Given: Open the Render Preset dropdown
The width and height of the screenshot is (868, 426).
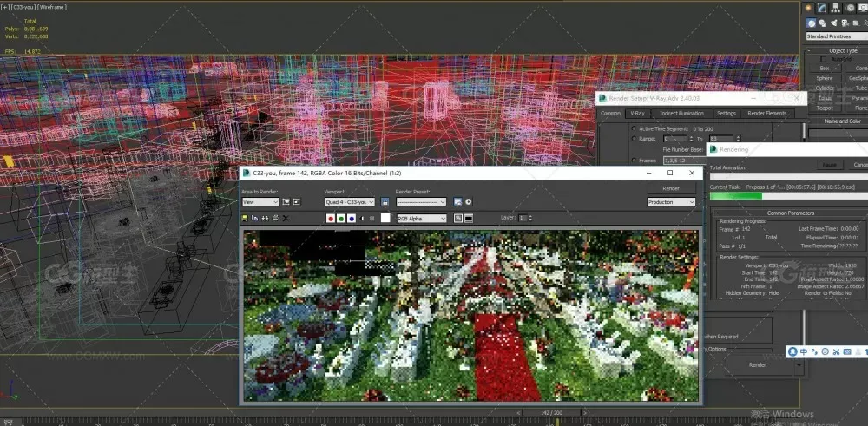Looking at the screenshot, I should click(421, 202).
